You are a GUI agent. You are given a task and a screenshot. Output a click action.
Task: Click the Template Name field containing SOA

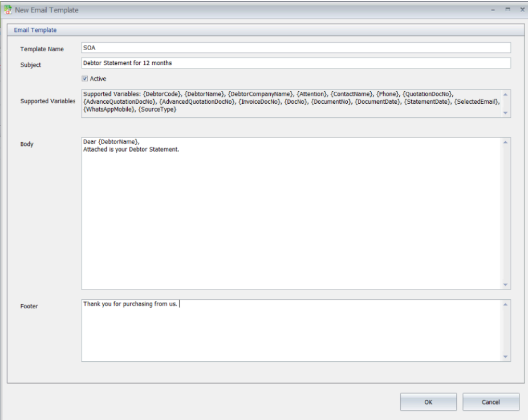296,48
